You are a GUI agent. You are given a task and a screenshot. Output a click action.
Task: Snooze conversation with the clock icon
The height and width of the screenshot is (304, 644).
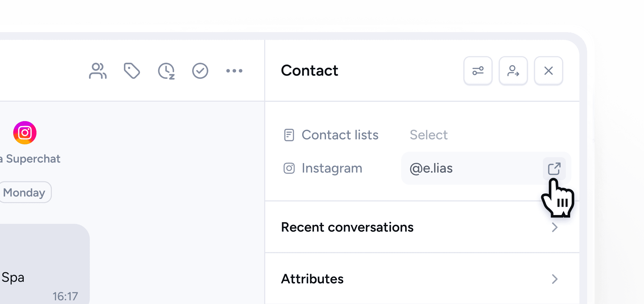[x=166, y=71]
